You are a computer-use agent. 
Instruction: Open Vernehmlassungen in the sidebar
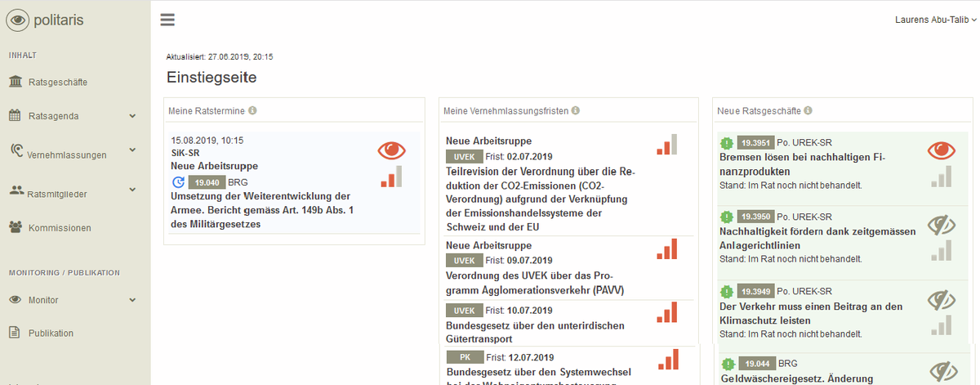coord(66,154)
